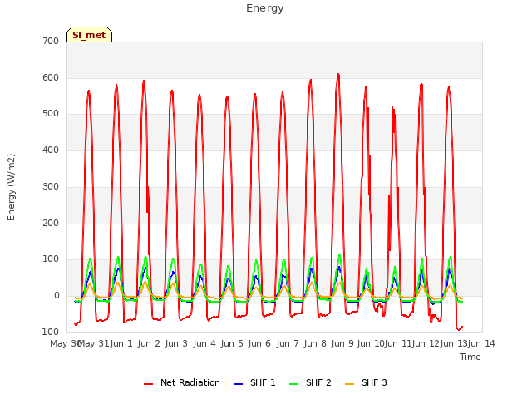Viewport: 532px width, 399px height.
Task: Click the orange SHF 3 legend swatch
Action: (349, 384)
